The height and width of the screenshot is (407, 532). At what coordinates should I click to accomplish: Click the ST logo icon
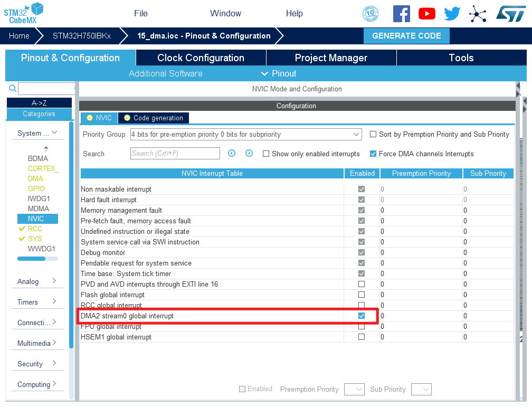(x=510, y=14)
